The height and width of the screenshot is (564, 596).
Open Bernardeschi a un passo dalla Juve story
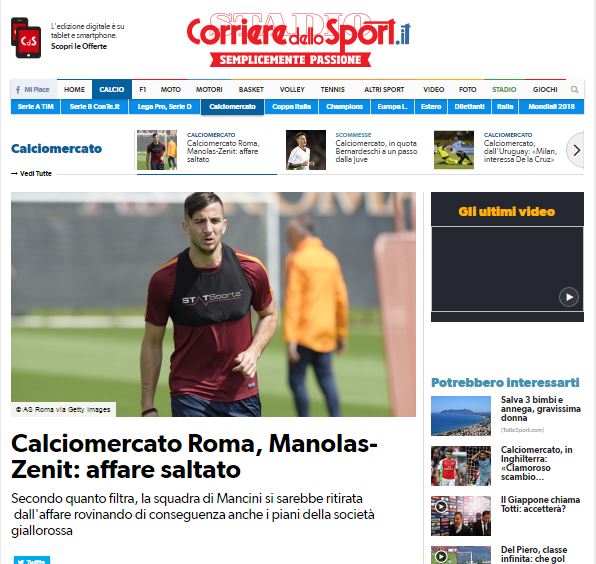pos(376,151)
